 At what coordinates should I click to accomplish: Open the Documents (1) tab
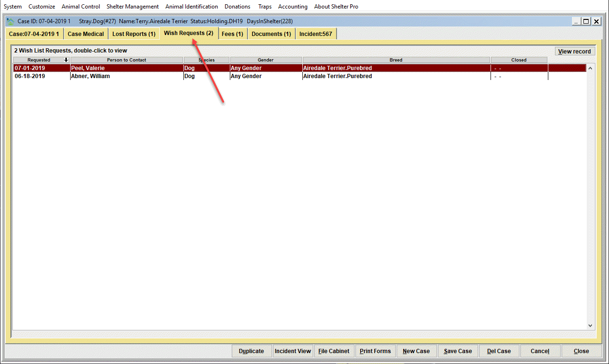point(271,34)
